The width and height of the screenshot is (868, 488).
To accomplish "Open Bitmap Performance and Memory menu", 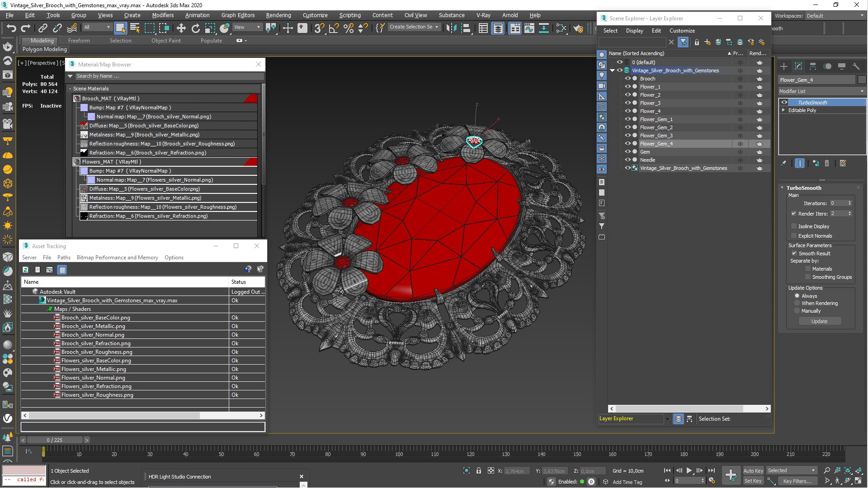I will (x=118, y=257).
